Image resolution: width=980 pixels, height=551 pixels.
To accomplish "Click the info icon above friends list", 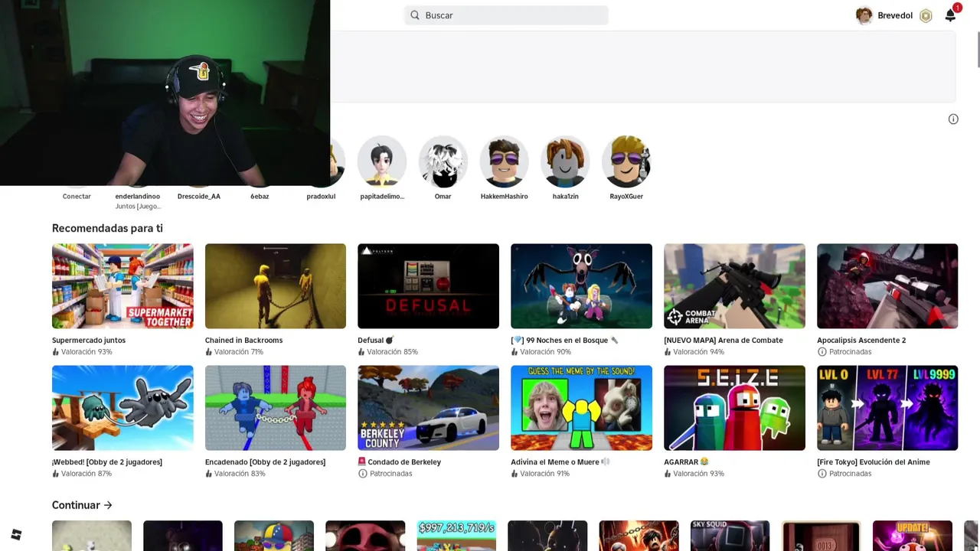I will (953, 119).
